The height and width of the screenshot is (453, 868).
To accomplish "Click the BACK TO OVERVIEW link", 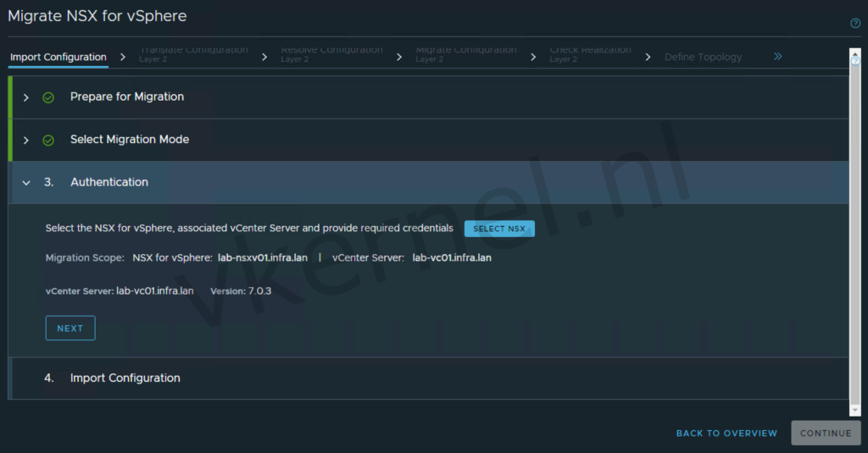I will [726, 433].
